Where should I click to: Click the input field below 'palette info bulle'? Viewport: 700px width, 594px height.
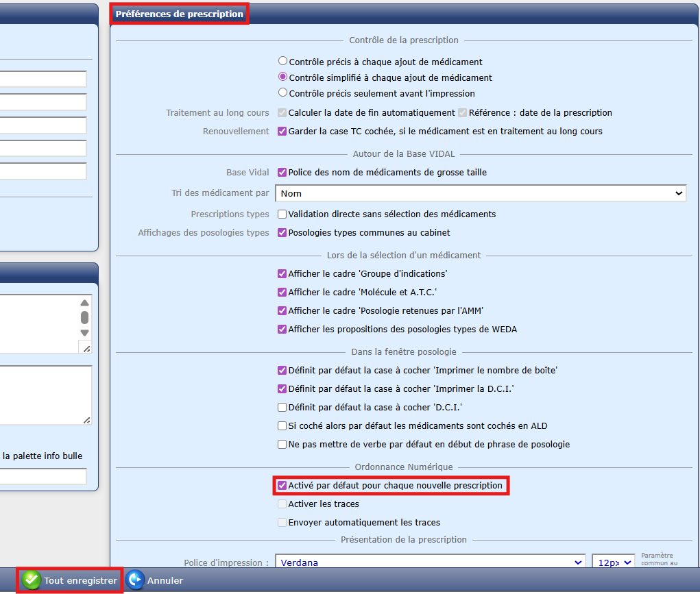pos(43,476)
